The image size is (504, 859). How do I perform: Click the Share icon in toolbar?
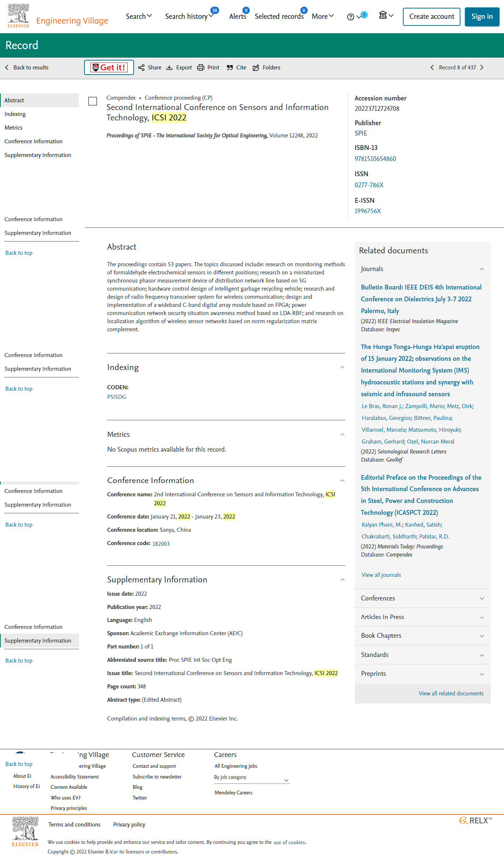(141, 68)
